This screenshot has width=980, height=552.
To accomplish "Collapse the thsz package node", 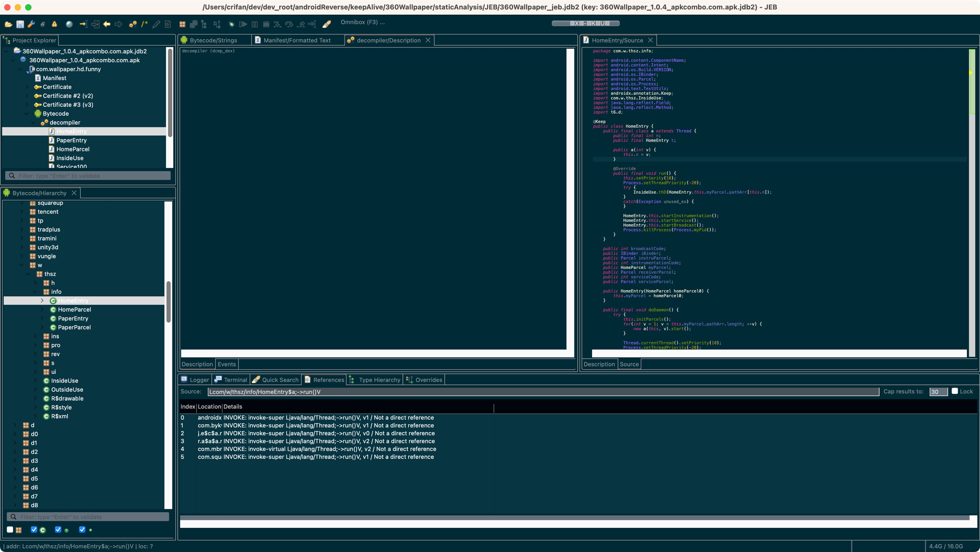I will (x=28, y=274).
